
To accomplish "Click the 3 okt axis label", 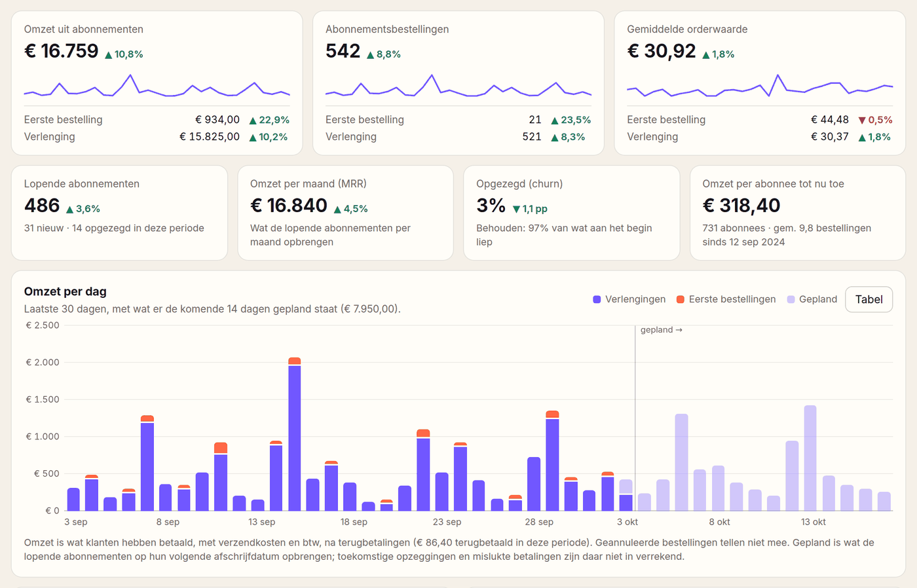I will click(627, 522).
